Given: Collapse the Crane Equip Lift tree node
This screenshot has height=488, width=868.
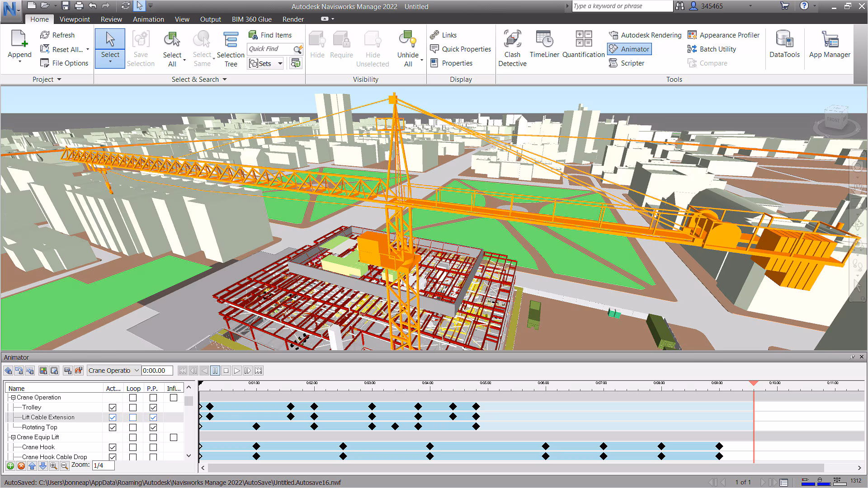Looking at the screenshot, I should click(13, 437).
